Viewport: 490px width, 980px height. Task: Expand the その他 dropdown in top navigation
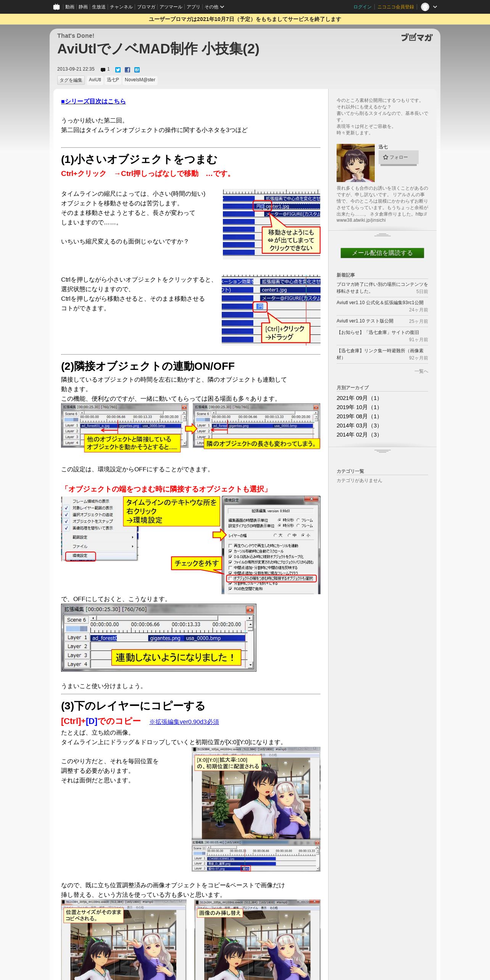click(x=214, y=7)
